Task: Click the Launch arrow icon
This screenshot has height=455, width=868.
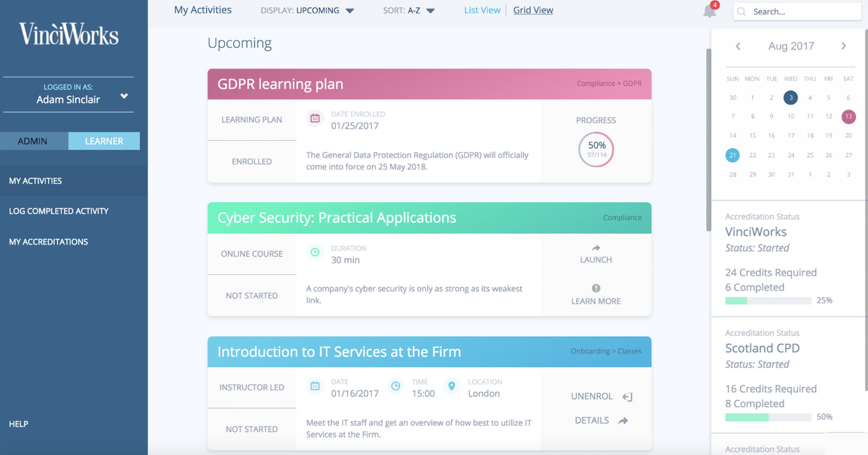Action: tap(596, 248)
